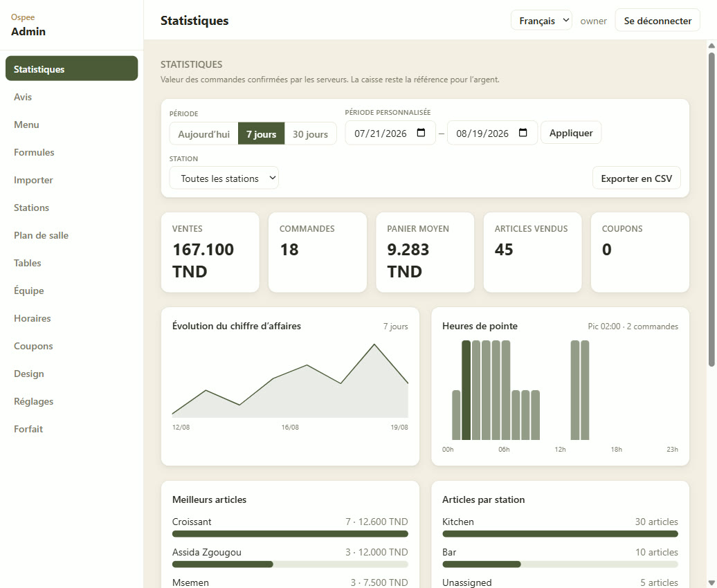Open Coupons in the sidebar

(72, 346)
